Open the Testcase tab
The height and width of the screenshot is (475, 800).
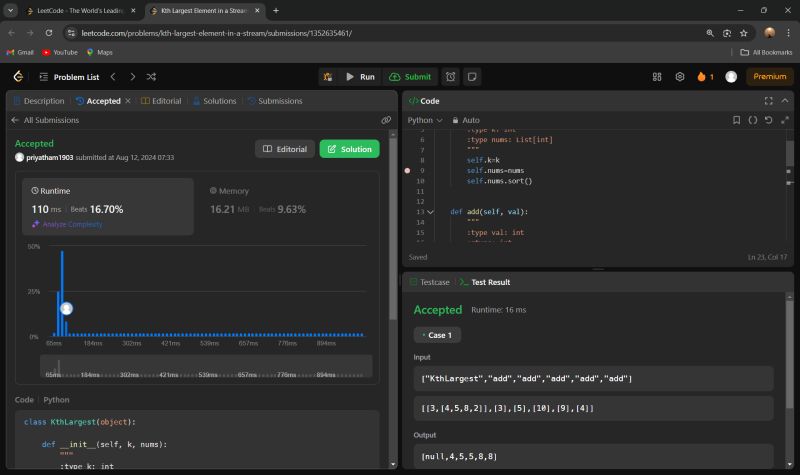[430, 282]
